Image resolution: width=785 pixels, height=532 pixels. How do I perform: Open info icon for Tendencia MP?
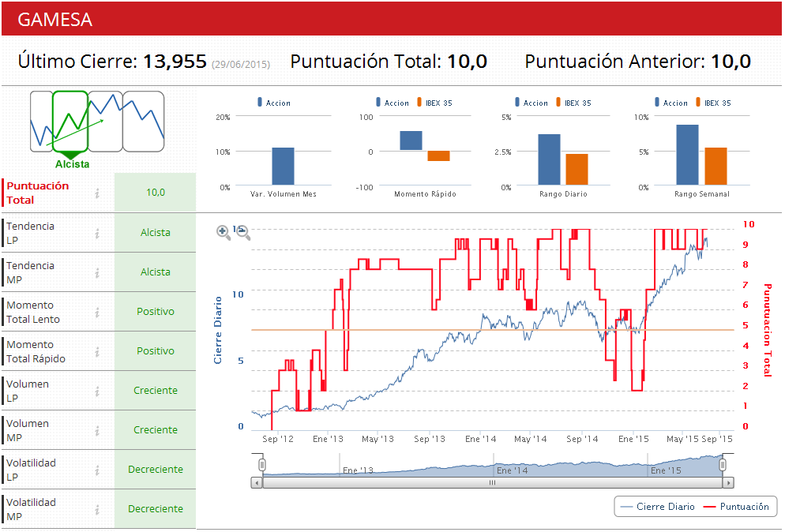pyautogui.click(x=97, y=273)
